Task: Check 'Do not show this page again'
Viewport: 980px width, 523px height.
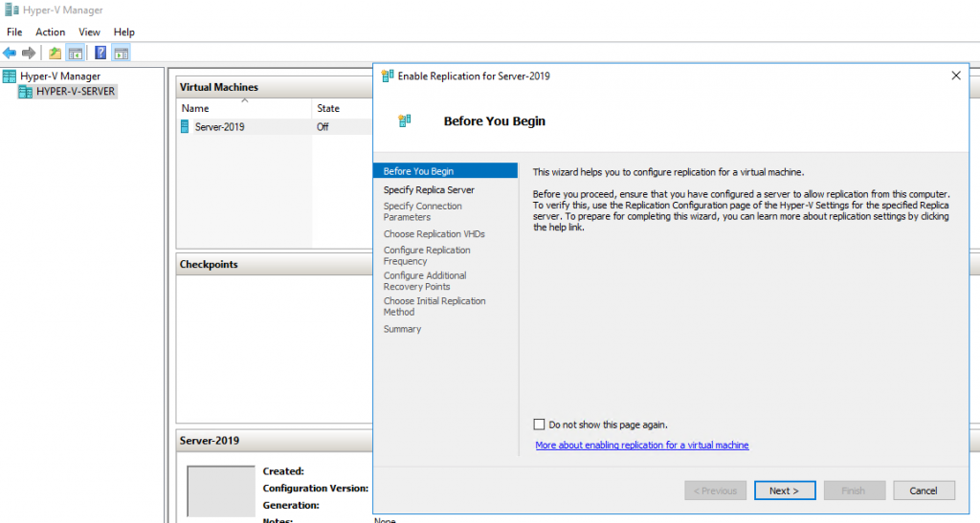Action: pyautogui.click(x=539, y=425)
